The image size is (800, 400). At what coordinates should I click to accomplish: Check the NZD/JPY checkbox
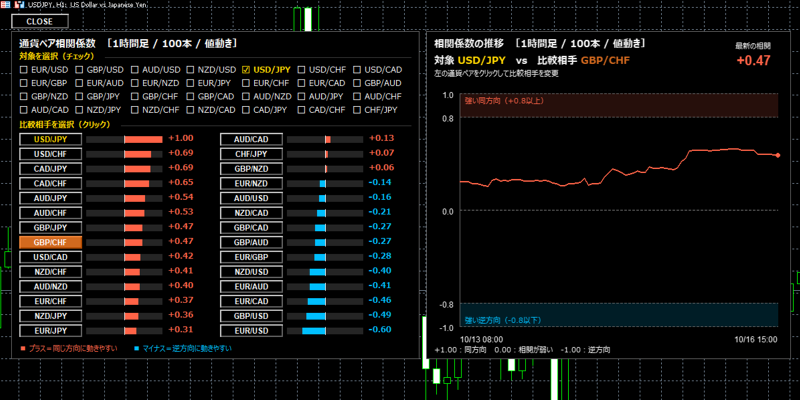(x=79, y=110)
